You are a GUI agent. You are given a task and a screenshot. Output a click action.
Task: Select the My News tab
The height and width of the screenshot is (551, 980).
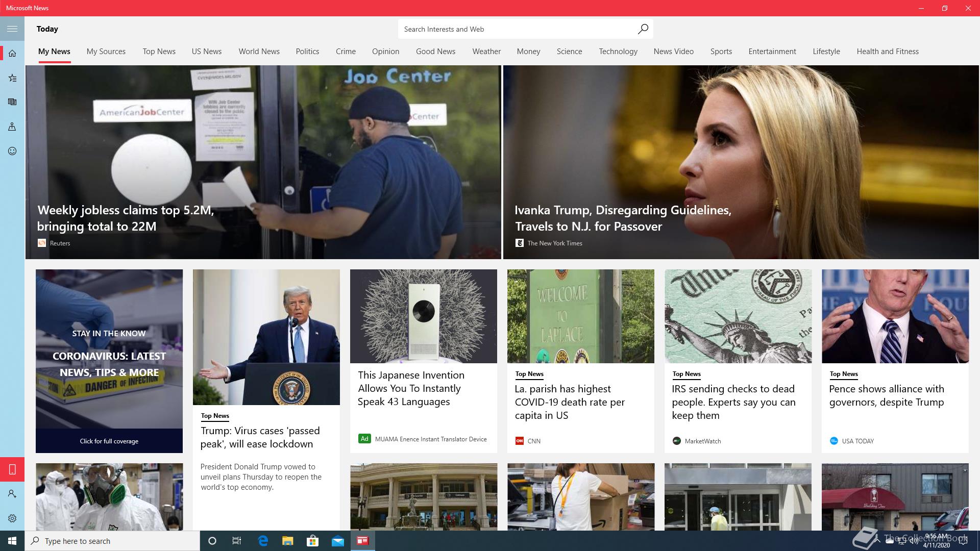tap(54, 52)
